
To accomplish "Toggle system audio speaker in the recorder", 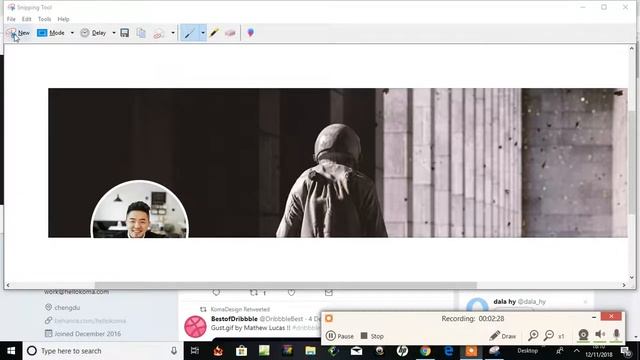I will (x=600, y=335).
